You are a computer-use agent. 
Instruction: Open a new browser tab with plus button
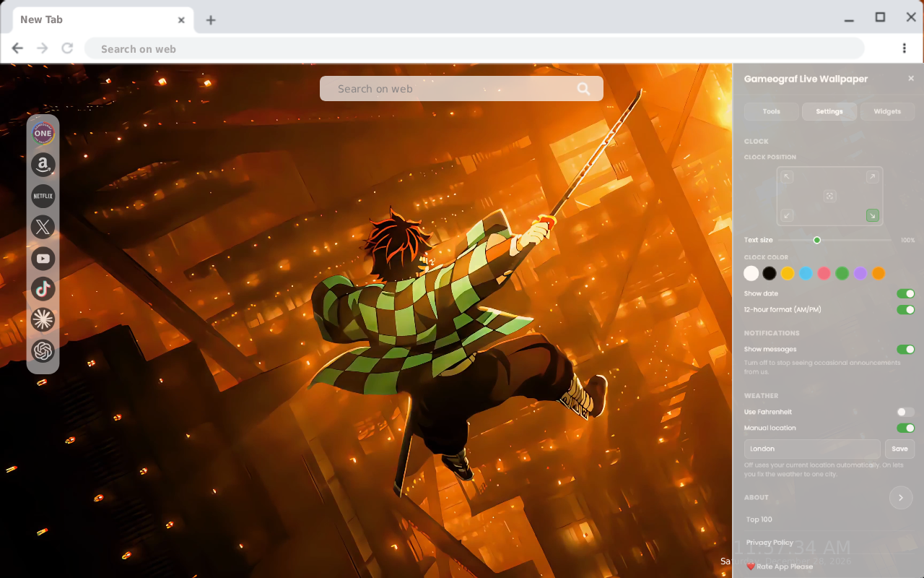point(211,20)
